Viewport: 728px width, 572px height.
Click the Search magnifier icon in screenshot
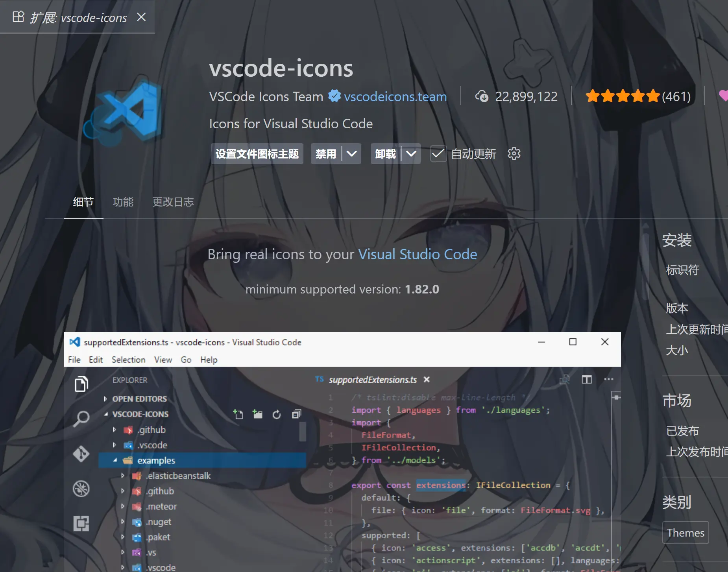tap(81, 419)
